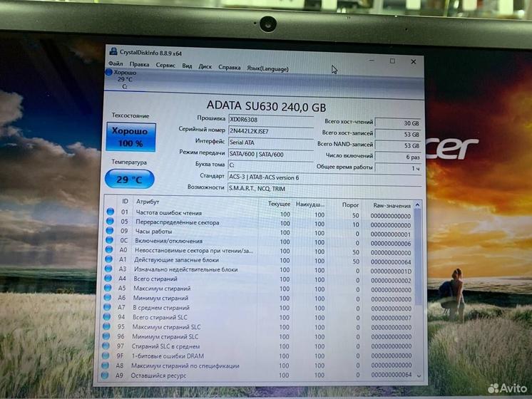This screenshot has height=399, width=532.
Task: Click the status dot for attribute A3
Action: 110,269
